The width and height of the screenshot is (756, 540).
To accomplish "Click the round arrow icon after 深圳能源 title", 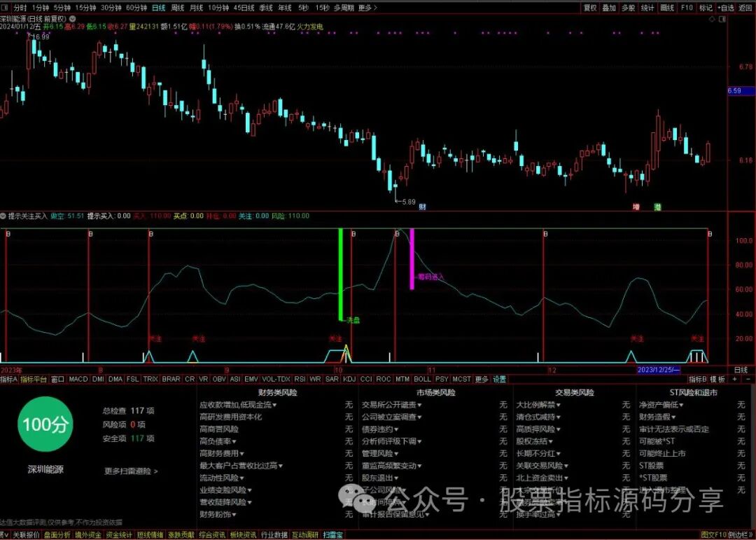I will pyautogui.click(x=73, y=20).
